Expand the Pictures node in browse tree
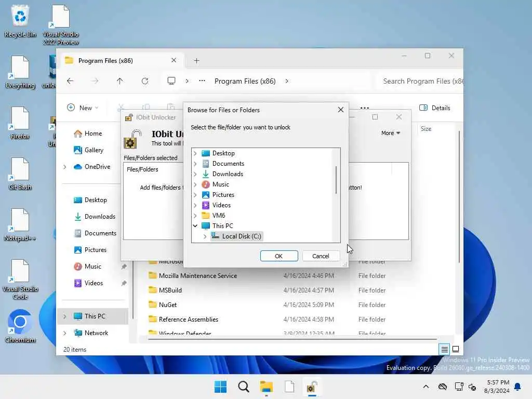 pos(195,195)
